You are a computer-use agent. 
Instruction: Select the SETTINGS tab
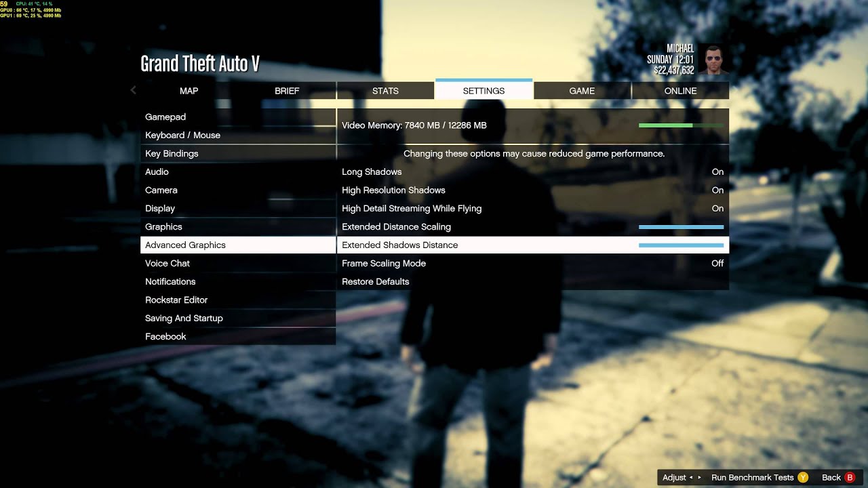(x=484, y=90)
